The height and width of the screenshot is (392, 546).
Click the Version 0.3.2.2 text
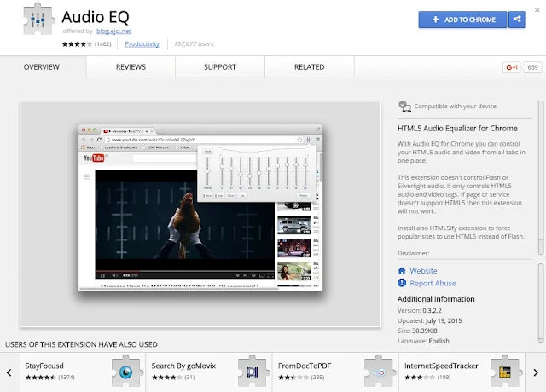click(x=419, y=310)
